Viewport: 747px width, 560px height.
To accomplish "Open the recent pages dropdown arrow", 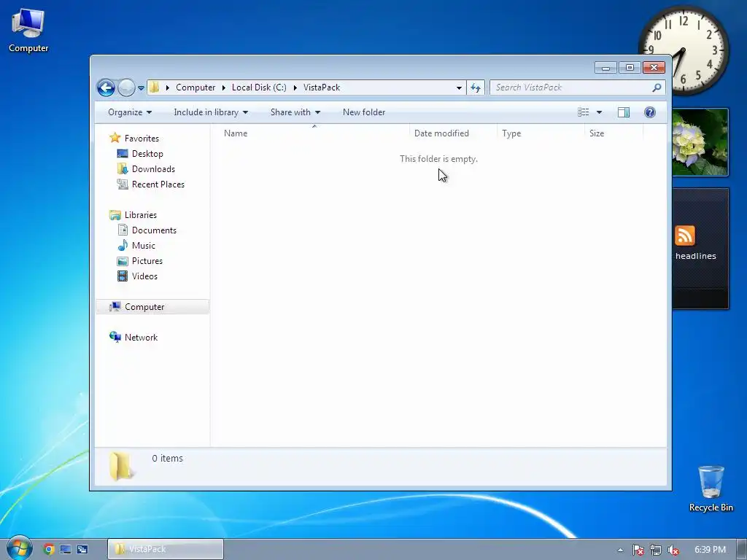I will tap(141, 88).
